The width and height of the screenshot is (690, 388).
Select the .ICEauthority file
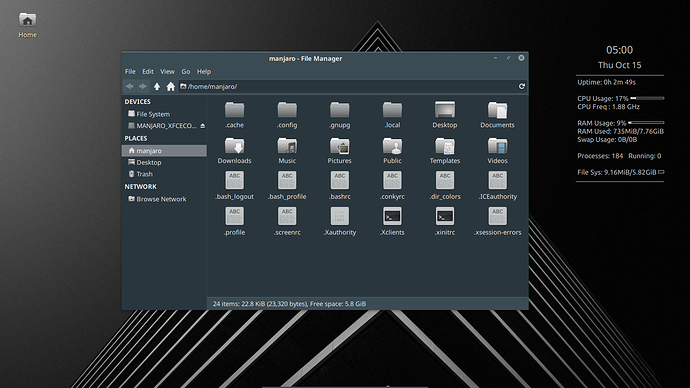(497, 186)
